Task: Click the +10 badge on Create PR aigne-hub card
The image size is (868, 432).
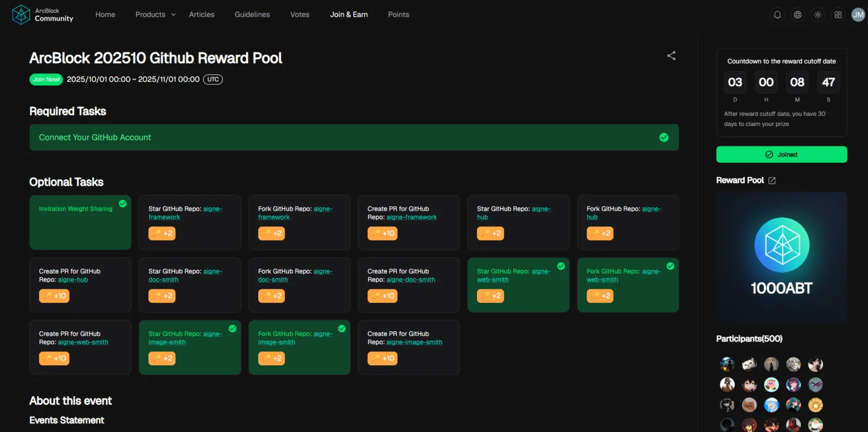Action: [54, 296]
